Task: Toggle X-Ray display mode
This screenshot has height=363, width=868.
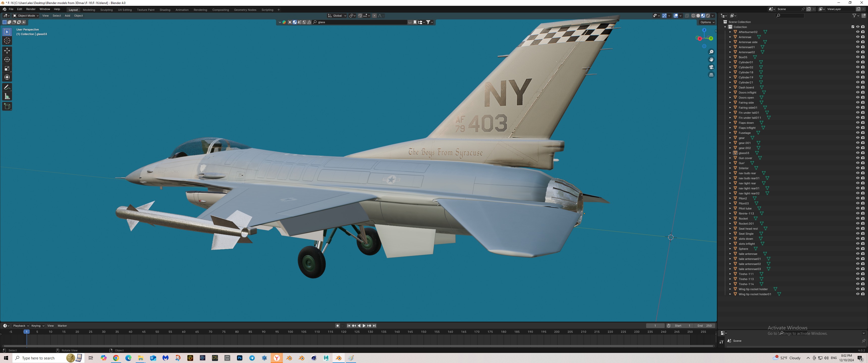Action: (687, 15)
